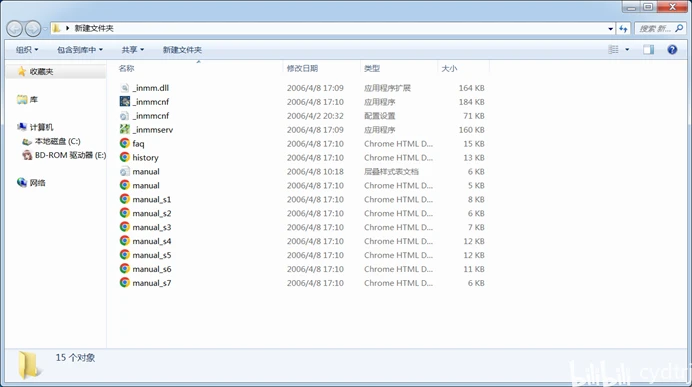
Task: Expand the address bar history dropdown arrow
Action: click(x=611, y=29)
